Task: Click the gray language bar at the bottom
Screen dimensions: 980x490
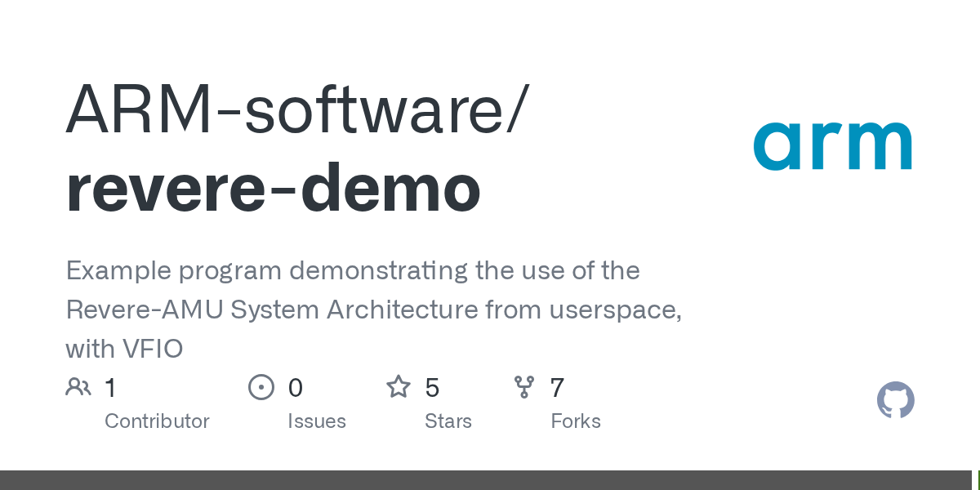Action: pos(486,480)
